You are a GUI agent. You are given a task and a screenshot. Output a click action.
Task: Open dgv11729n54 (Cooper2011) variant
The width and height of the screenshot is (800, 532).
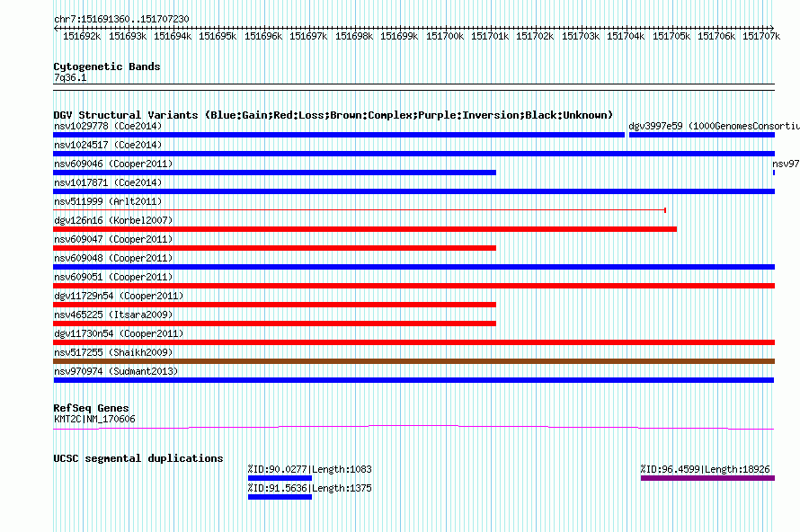point(119,296)
